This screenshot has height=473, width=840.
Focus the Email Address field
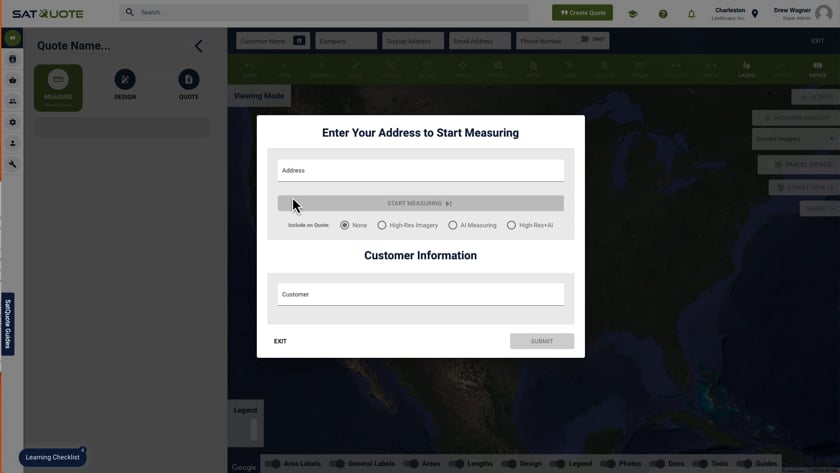(480, 41)
